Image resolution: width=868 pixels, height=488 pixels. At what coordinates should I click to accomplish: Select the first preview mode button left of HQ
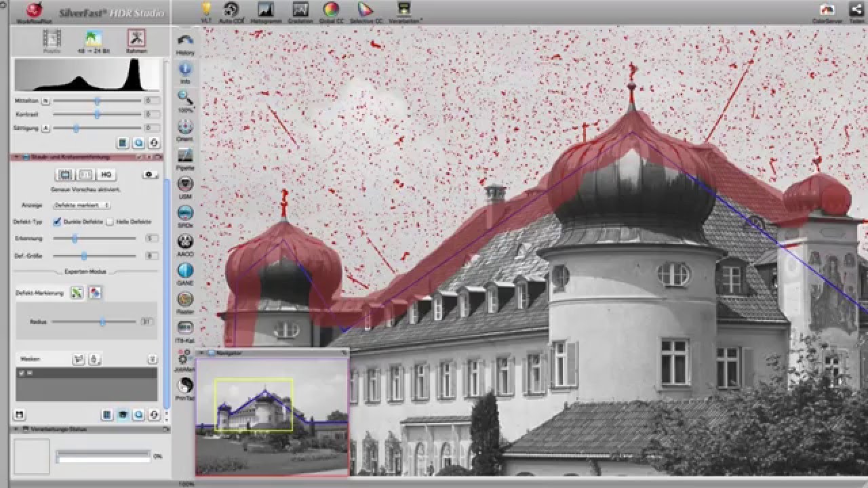[x=66, y=175]
